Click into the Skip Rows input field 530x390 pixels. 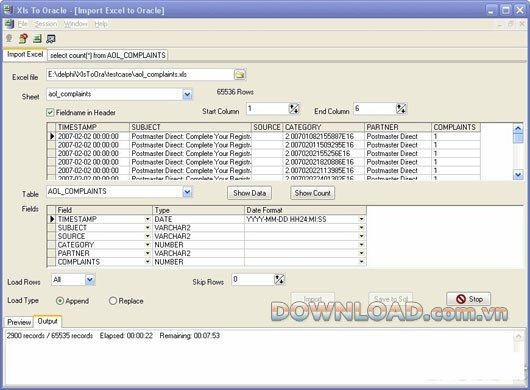[253, 279]
